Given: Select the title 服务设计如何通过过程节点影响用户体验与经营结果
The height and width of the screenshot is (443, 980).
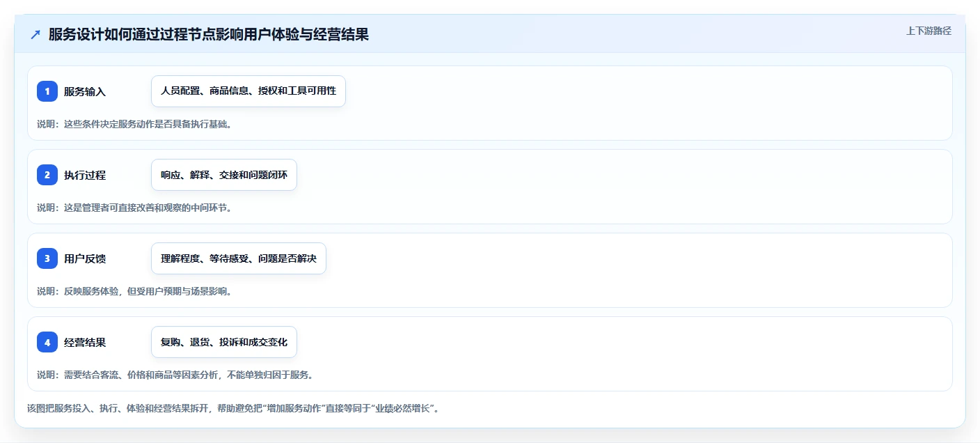Looking at the screenshot, I should coord(209,34).
